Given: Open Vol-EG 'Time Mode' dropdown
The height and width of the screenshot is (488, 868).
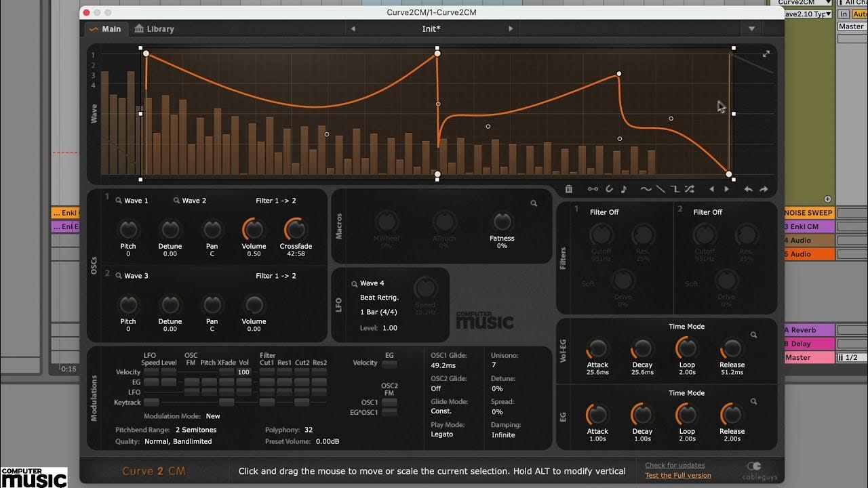Looking at the screenshot, I should point(687,327).
